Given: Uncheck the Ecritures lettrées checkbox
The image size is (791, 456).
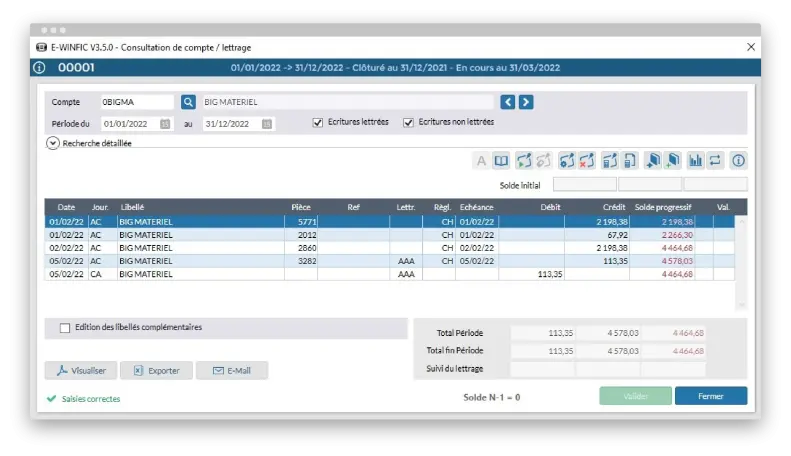Looking at the screenshot, I should pyautogui.click(x=318, y=123).
